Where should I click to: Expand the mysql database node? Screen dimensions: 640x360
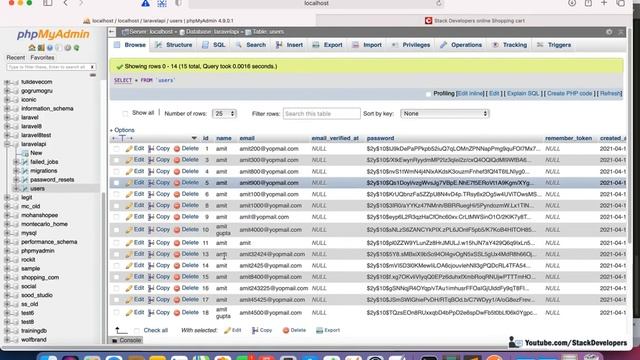[7, 233]
